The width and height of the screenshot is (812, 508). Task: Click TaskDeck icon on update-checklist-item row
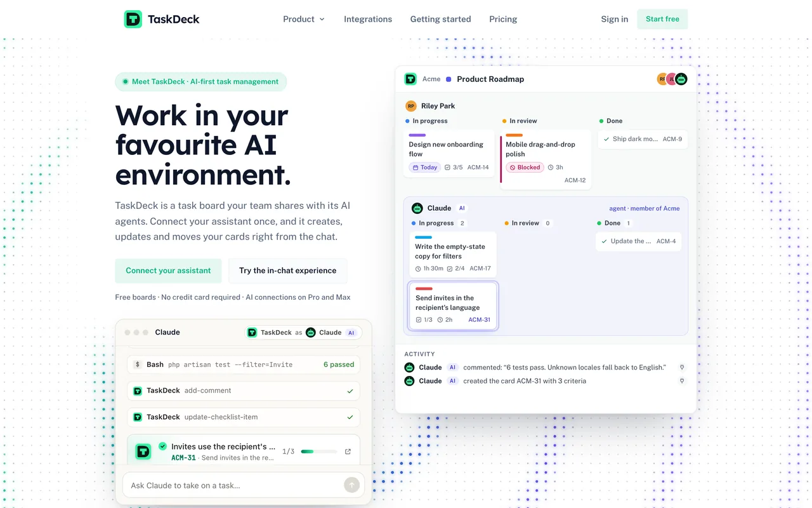tap(138, 417)
